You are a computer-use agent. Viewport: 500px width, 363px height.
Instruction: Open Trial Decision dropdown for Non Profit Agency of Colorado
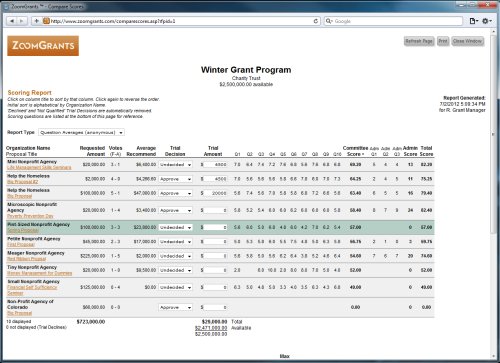click(x=175, y=307)
